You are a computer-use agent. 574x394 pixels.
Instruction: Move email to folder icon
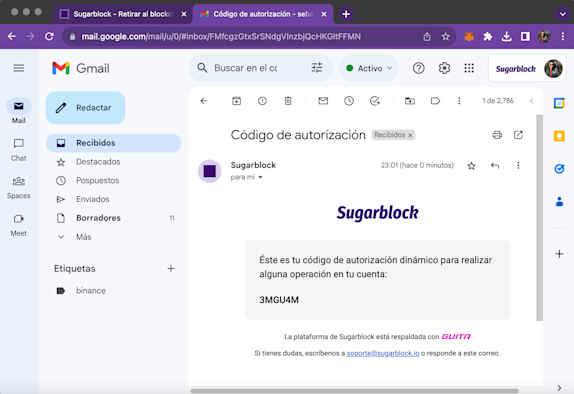(410, 101)
